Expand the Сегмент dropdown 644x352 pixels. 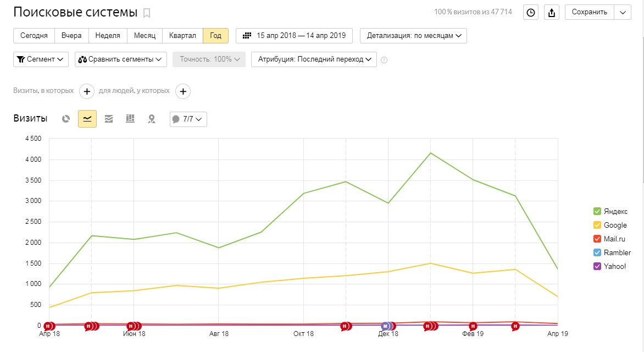point(40,59)
